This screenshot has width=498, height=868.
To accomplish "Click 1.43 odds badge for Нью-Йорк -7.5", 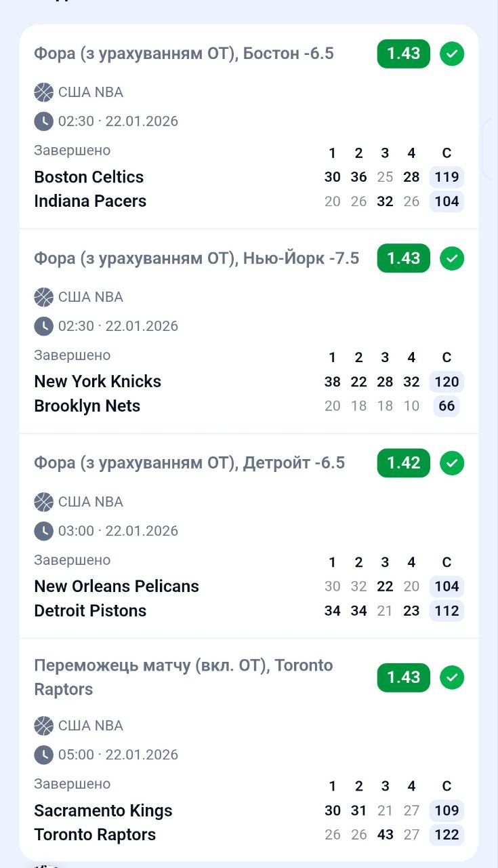I will (403, 258).
